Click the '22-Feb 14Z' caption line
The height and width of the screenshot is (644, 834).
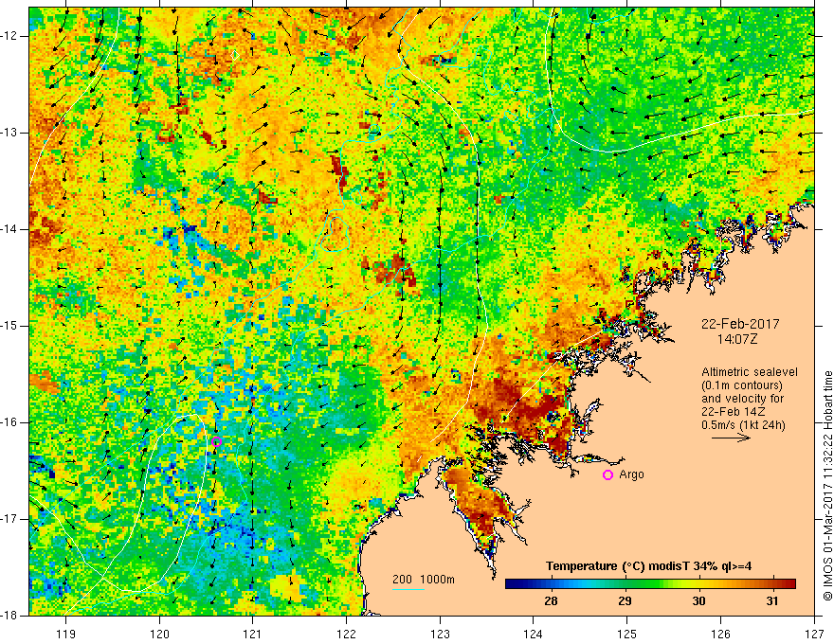(x=732, y=412)
